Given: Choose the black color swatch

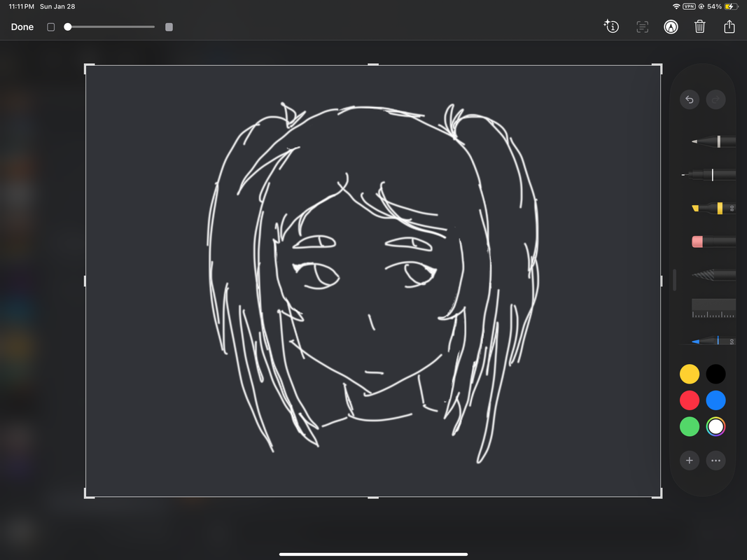Looking at the screenshot, I should click(x=715, y=374).
